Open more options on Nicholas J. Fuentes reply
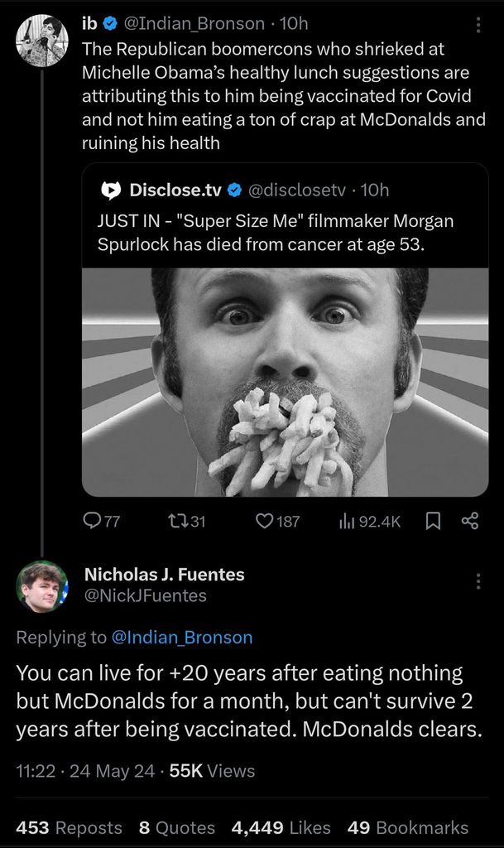The image size is (504, 848). coord(478,582)
